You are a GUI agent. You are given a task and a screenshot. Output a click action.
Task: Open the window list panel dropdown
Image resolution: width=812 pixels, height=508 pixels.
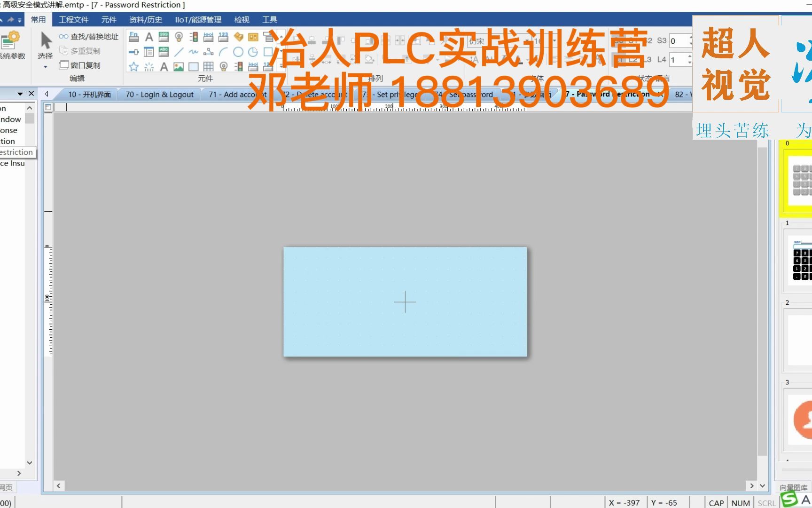19,94
